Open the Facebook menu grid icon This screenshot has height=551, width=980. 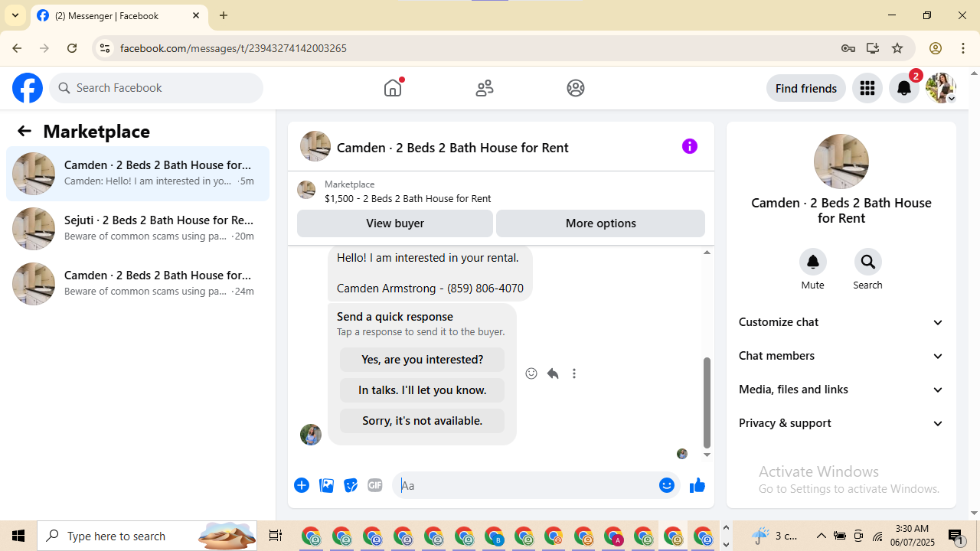[867, 88]
